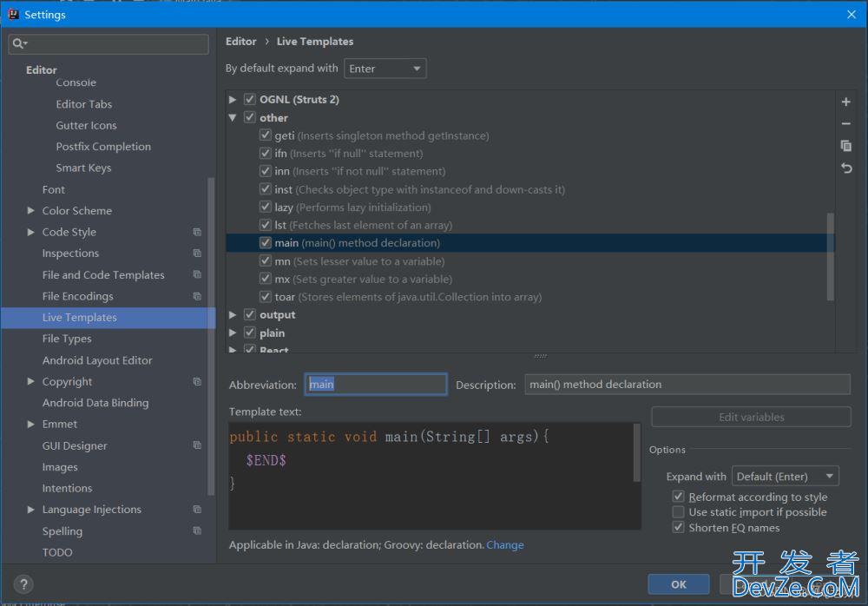
Task: Click project-level icon beside Language Injections
Action: click(x=197, y=510)
